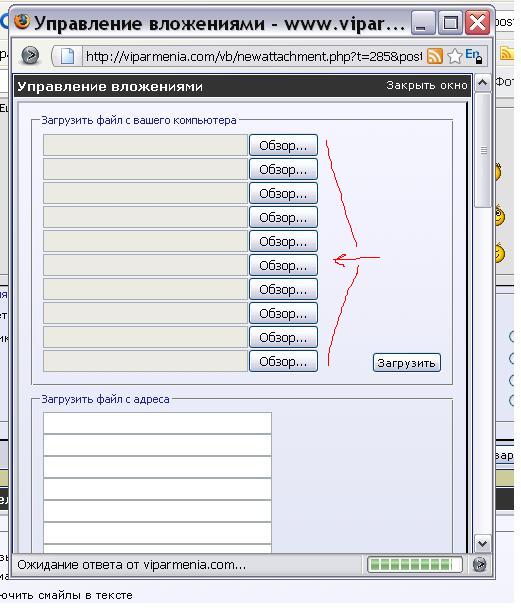521x609 pixels.
Task: Click the ninth Обзор... browse button
Action: pyautogui.click(x=283, y=338)
